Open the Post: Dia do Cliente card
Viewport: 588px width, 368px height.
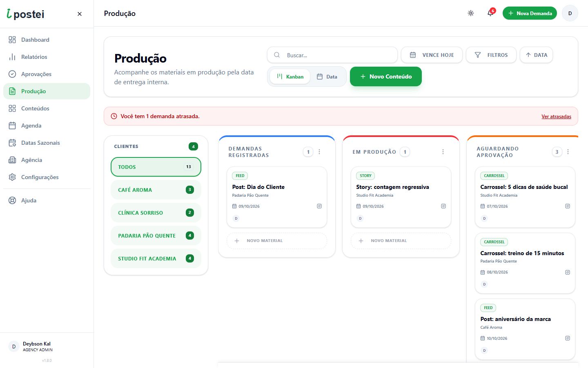tap(277, 197)
